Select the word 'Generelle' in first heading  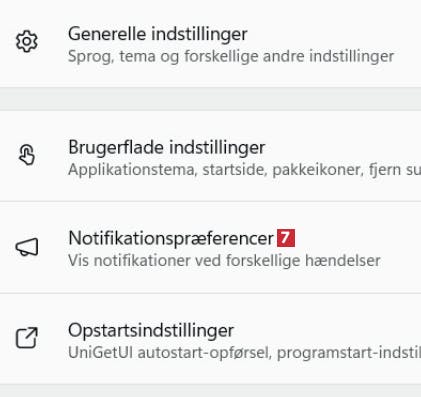[x=107, y=34]
